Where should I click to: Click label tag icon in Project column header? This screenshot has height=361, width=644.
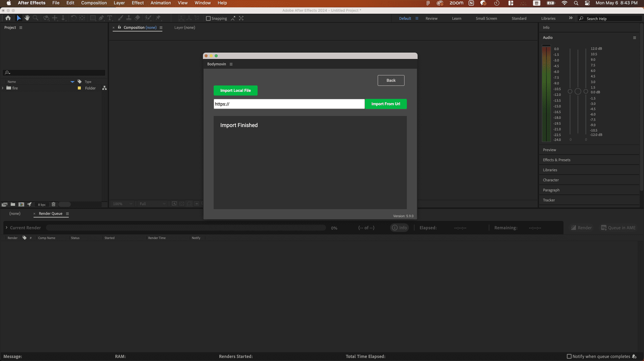click(x=79, y=81)
